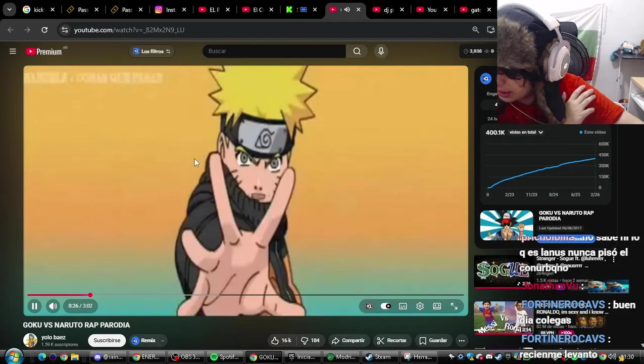Click the Remix button
This screenshot has width=644, height=364.
(144, 340)
